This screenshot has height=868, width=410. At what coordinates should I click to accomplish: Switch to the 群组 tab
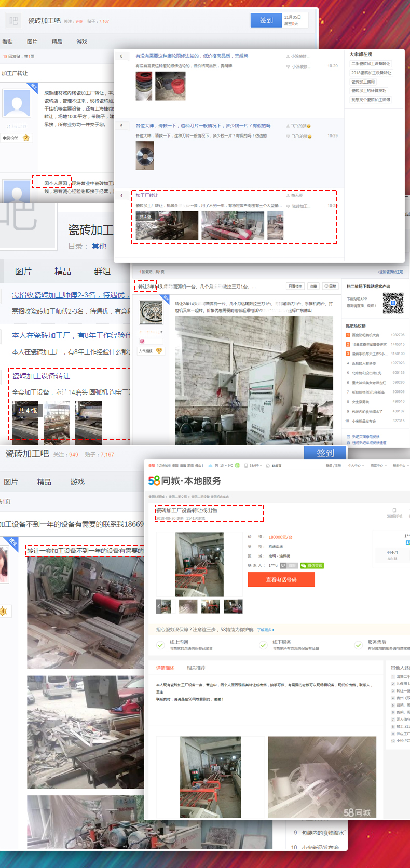(102, 272)
